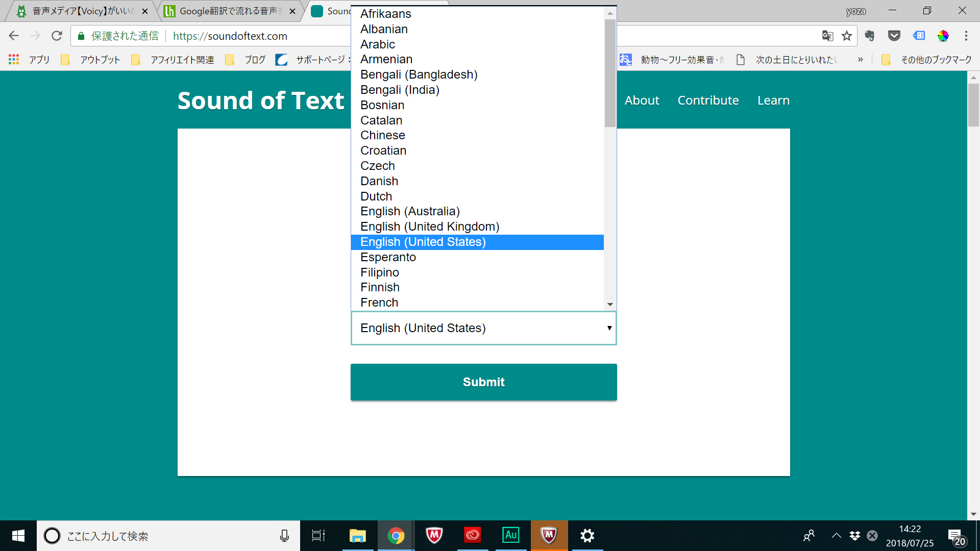Screen dimensions: 980x551
Task: Focus the Windows taskbar search box
Action: [x=168, y=536]
